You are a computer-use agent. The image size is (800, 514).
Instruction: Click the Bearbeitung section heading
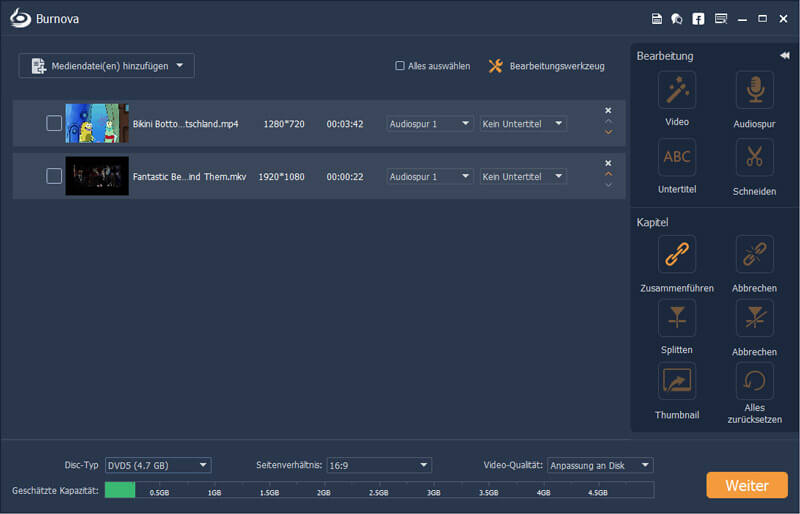(665, 56)
